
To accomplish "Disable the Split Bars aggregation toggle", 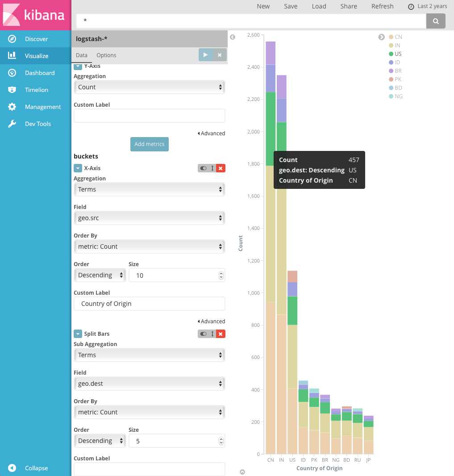I will 204,334.
